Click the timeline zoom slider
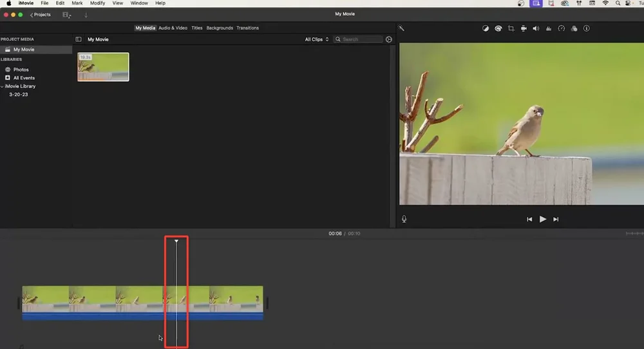Screen dimensions: 644x349 (x=634, y=233)
